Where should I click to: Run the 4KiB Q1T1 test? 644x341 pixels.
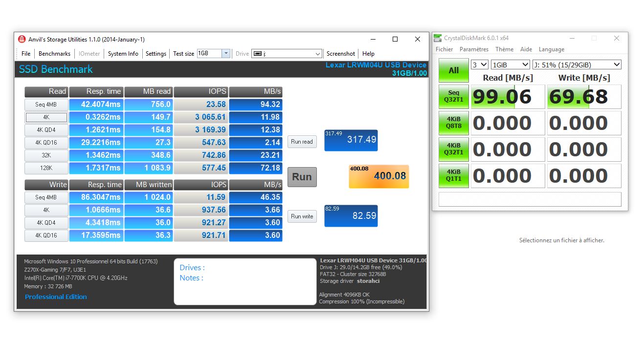point(453,175)
